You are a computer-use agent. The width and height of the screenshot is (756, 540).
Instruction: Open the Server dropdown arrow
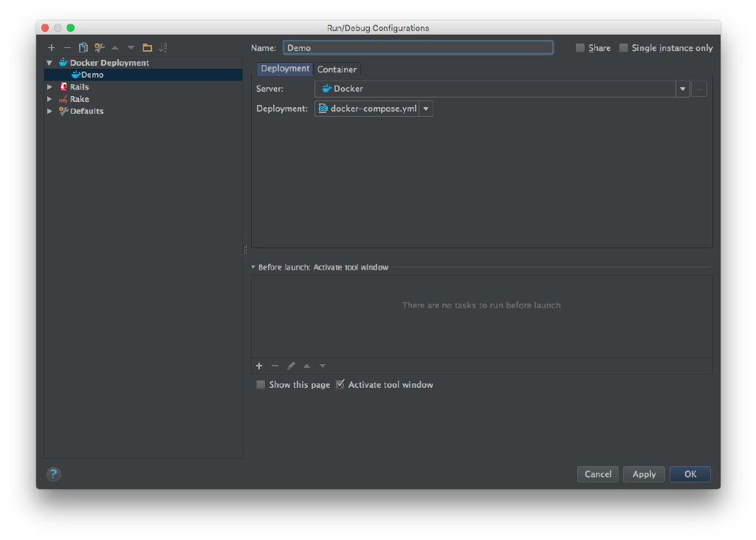pos(683,89)
